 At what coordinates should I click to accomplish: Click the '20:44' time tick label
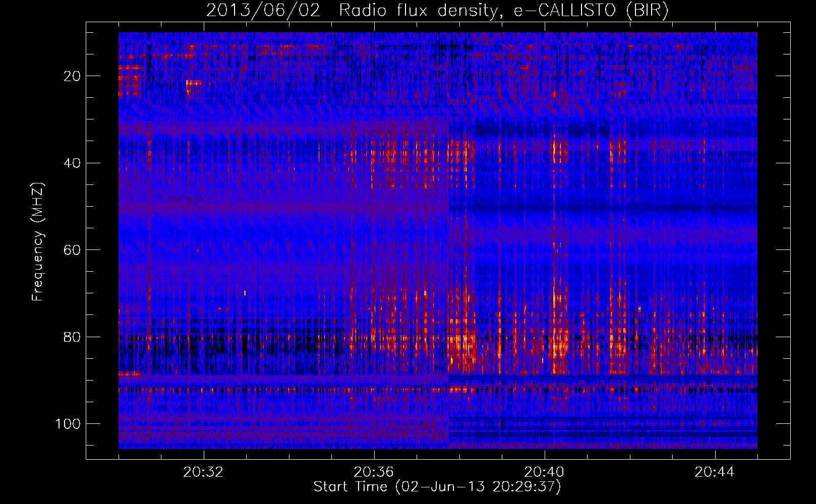[715, 472]
